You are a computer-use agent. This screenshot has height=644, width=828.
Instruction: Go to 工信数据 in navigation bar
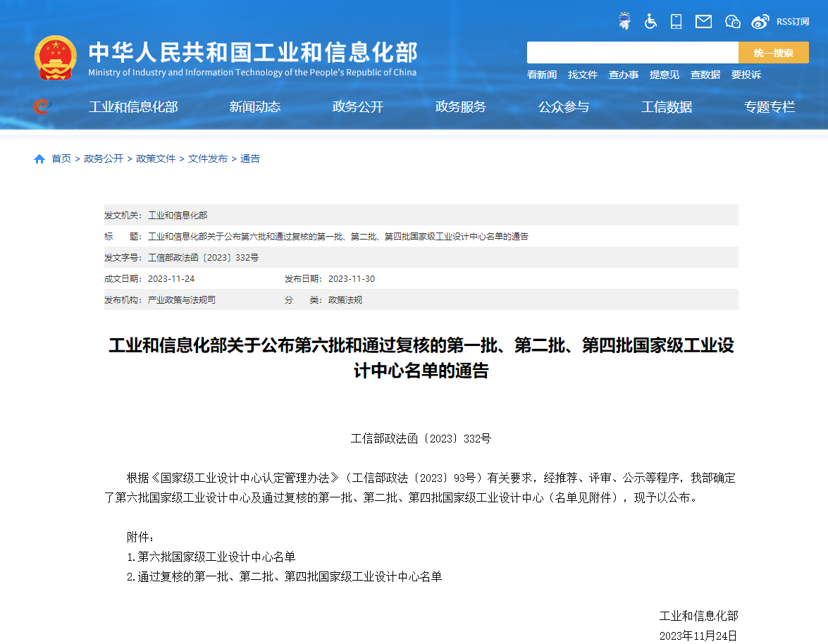(667, 107)
